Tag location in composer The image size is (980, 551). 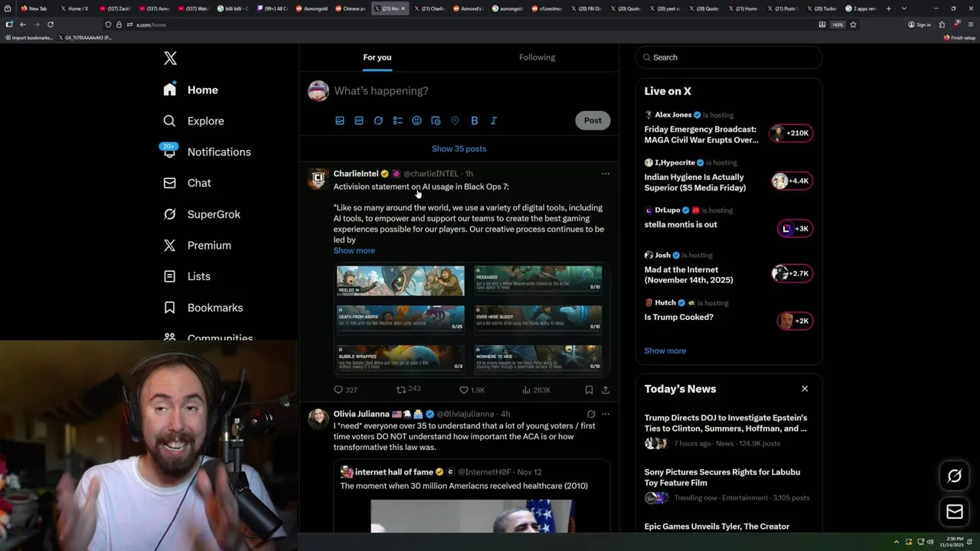pos(455,120)
